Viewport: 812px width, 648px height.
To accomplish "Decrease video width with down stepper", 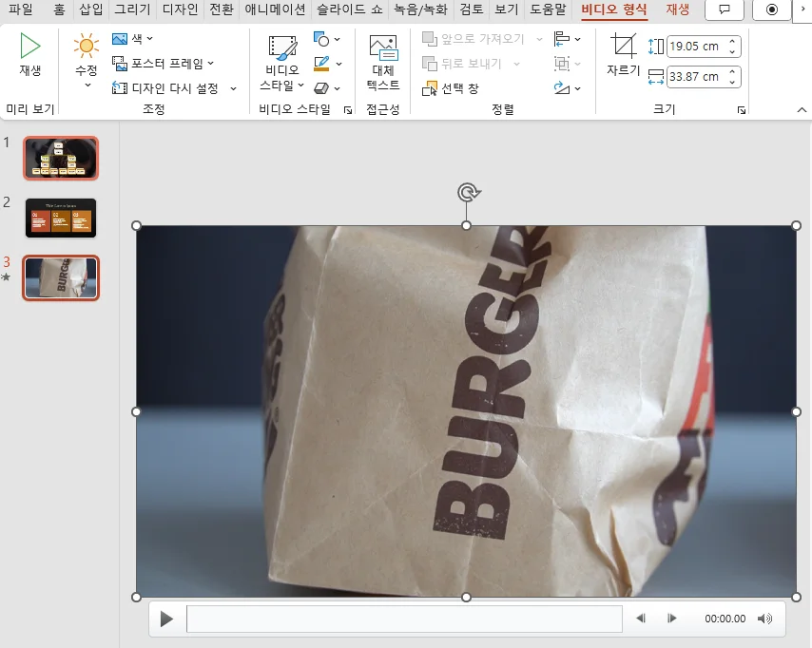I will 732,82.
